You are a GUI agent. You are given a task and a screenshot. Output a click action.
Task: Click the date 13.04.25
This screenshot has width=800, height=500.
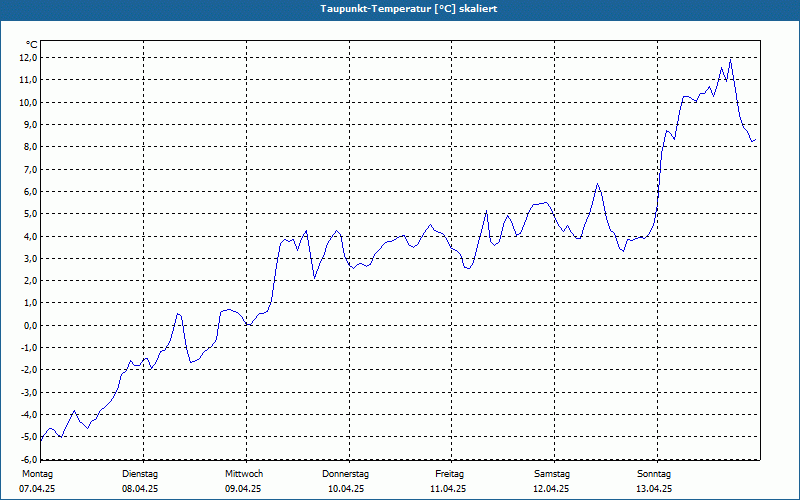654,489
